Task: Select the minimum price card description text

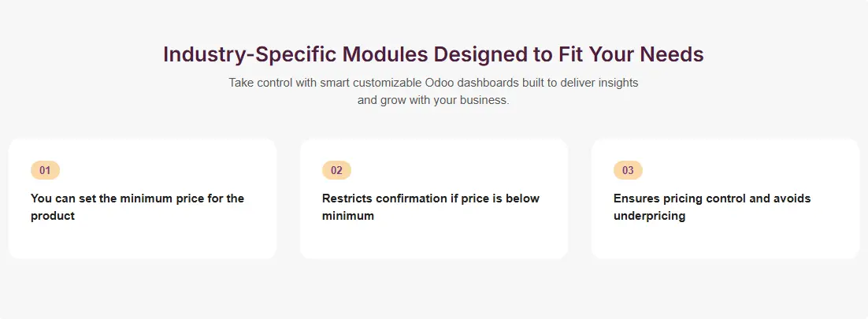Action: [x=137, y=207]
